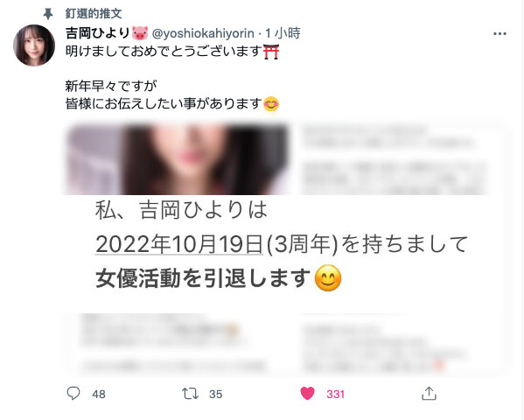The image size is (524, 420).
Task: Click the 釘選的推文 pinned tweet label
Action: point(94,14)
